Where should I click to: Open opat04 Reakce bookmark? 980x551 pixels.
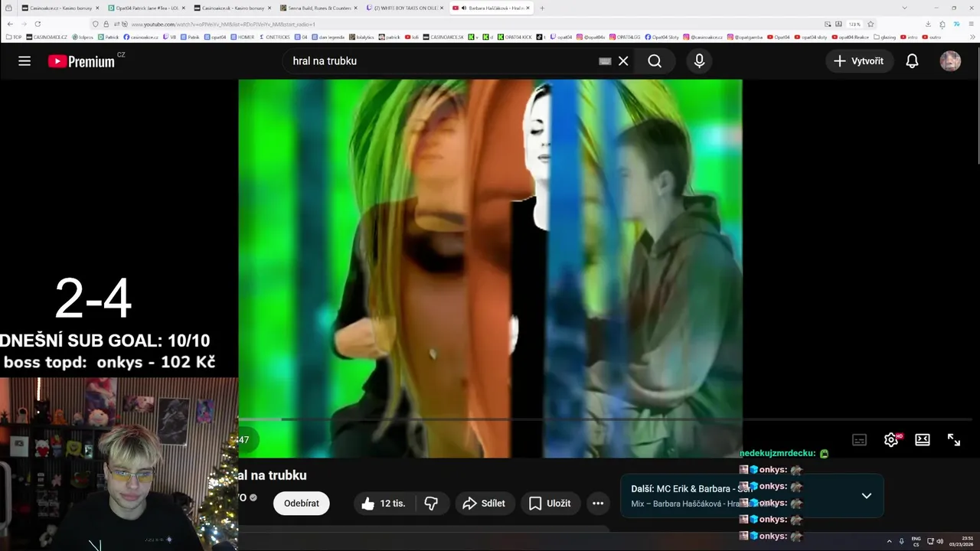click(850, 37)
